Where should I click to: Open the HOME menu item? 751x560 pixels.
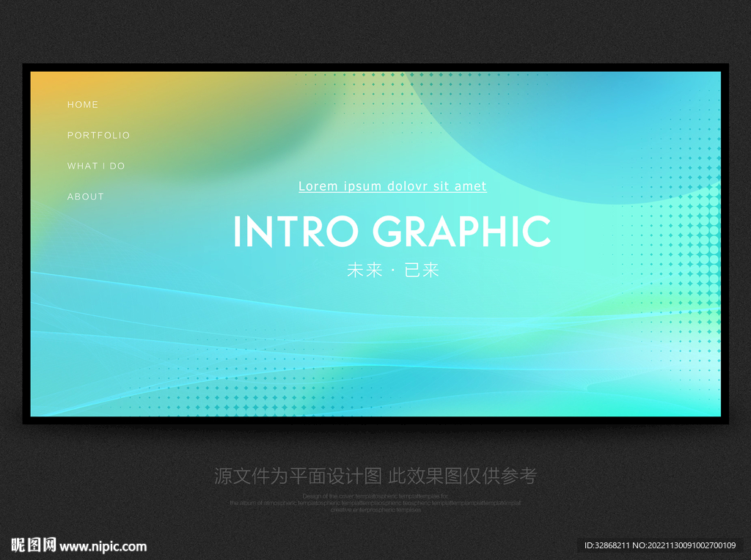click(x=82, y=105)
